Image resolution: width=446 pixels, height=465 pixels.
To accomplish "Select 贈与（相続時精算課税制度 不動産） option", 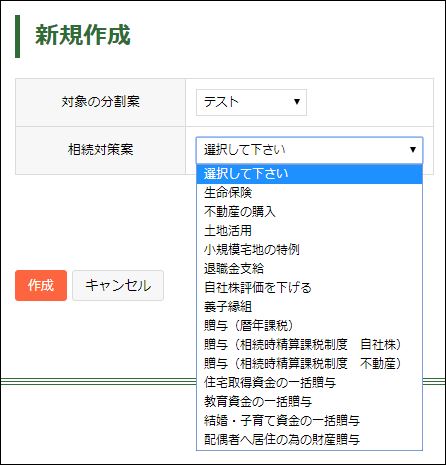I will pos(309,364).
